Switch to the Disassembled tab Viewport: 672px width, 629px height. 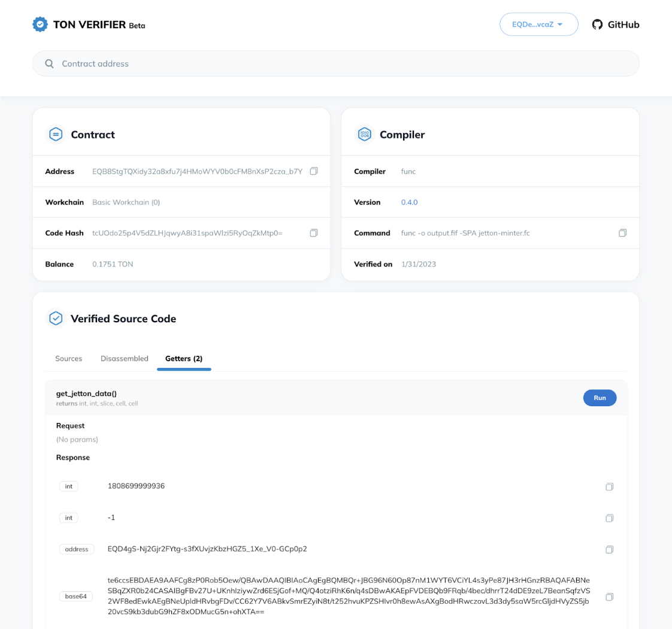pyautogui.click(x=125, y=358)
